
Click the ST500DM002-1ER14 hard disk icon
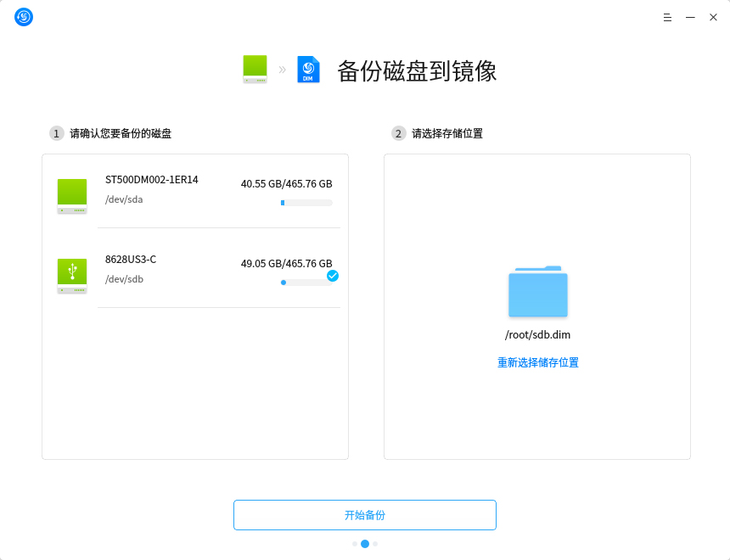click(72, 196)
